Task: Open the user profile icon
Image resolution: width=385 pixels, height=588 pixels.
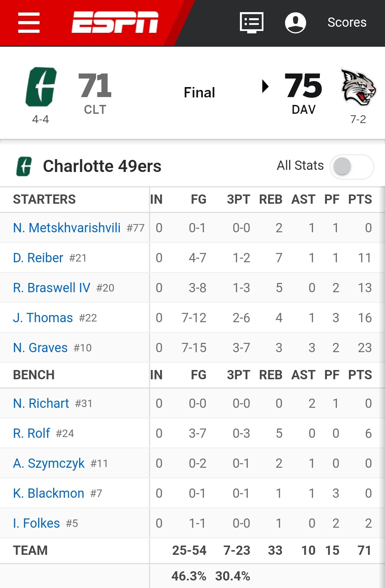Action: coord(296,22)
